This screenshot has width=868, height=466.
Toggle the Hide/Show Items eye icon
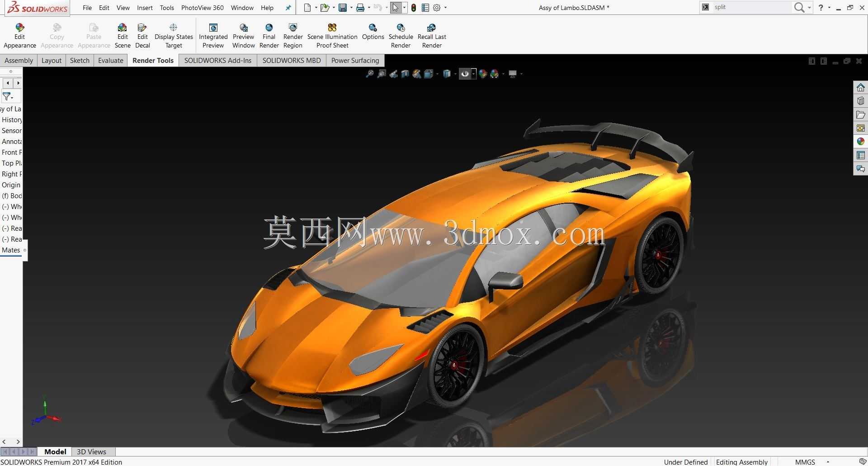[465, 74]
